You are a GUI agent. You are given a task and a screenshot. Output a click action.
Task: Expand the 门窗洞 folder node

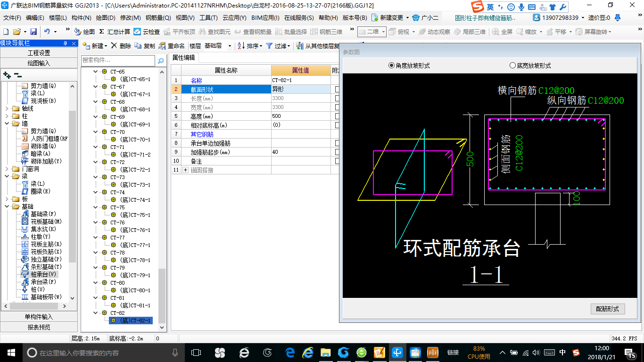pos(8,169)
